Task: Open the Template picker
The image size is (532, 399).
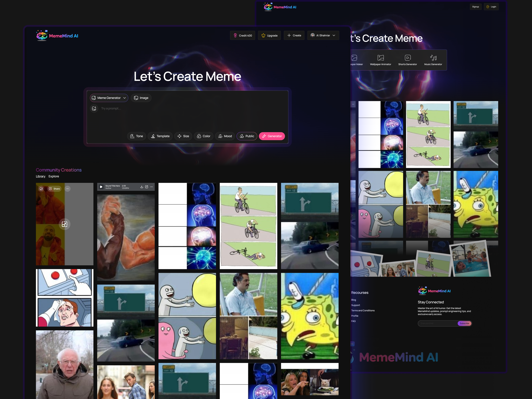Action: (x=160, y=136)
